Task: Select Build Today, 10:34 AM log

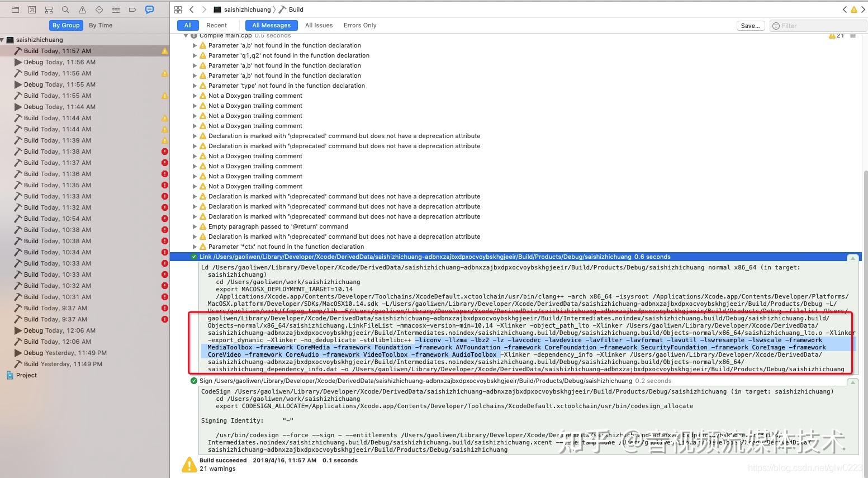Action: (85, 252)
